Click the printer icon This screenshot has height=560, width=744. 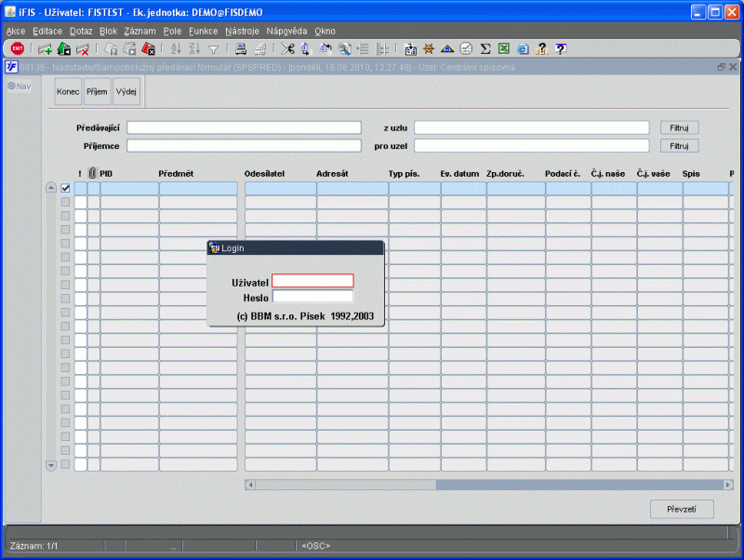(241, 49)
